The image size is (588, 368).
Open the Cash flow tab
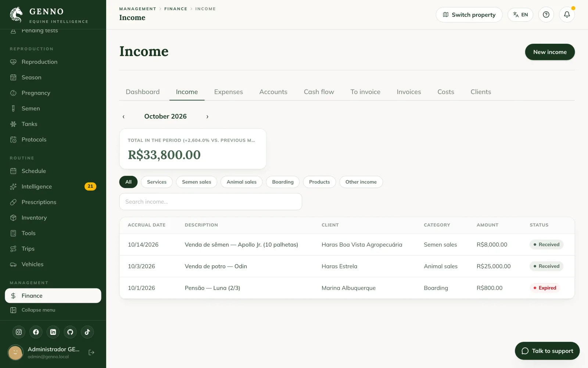point(319,92)
